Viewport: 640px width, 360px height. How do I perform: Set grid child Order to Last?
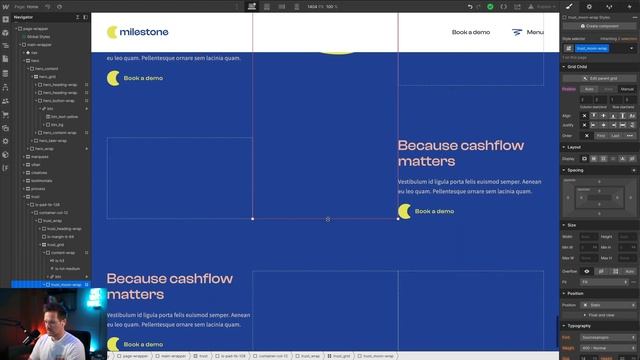615,136
